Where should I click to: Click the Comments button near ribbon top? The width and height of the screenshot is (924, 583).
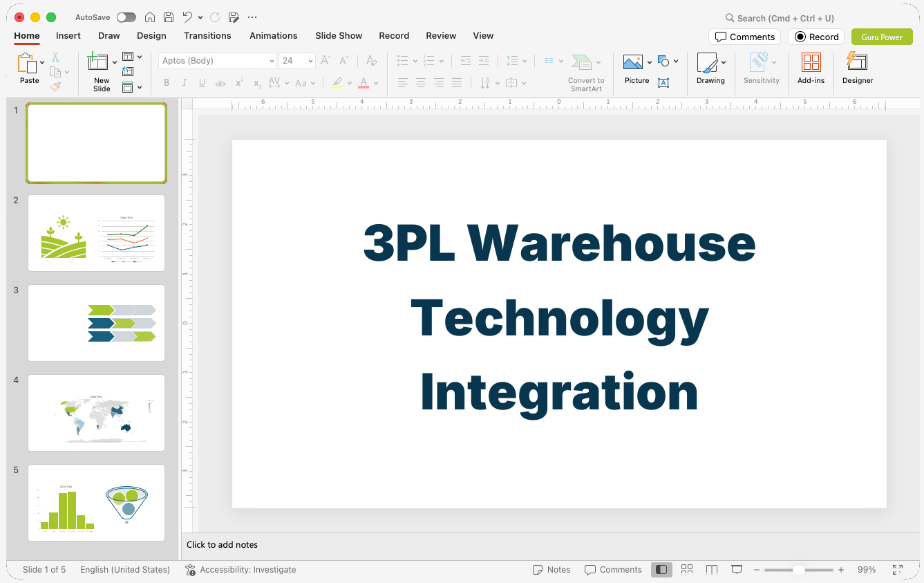[x=744, y=37]
